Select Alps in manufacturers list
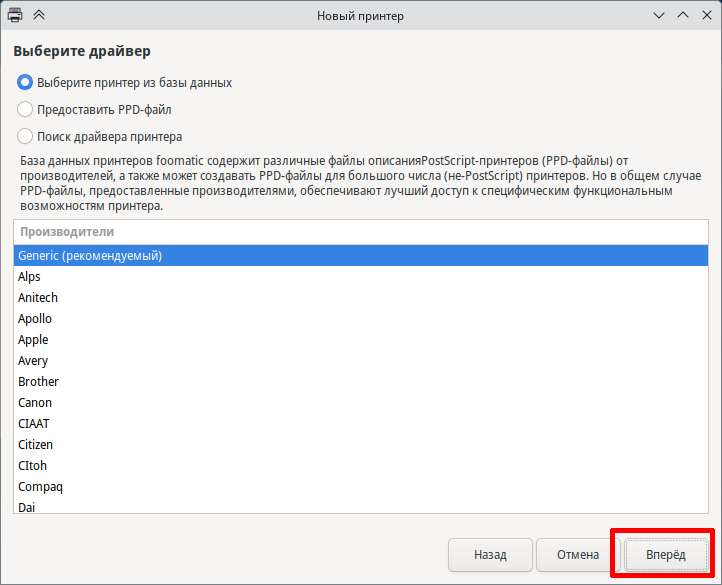The height and width of the screenshot is (585, 722). pos(361,277)
